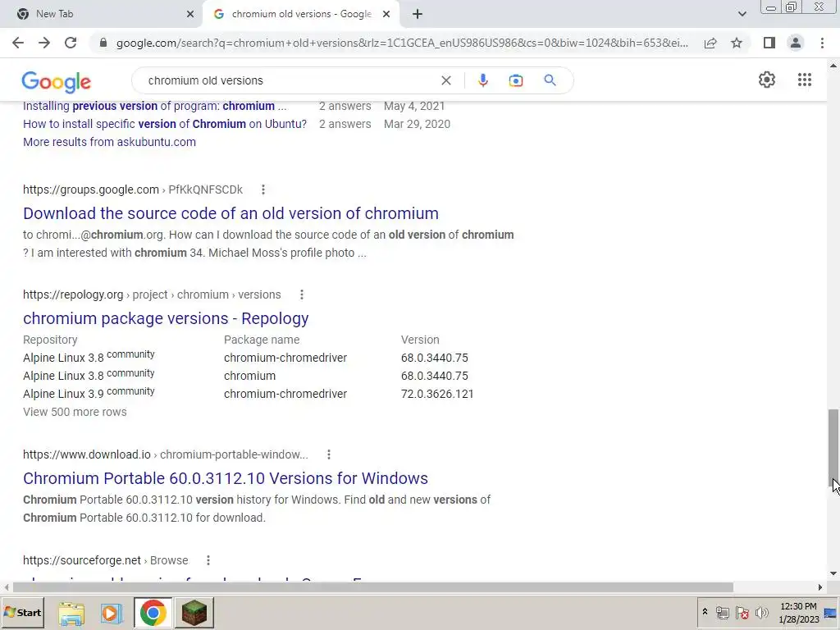The height and width of the screenshot is (630, 840).
Task: Open tab search dropdown chevron
Action: pyautogui.click(x=742, y=14)
